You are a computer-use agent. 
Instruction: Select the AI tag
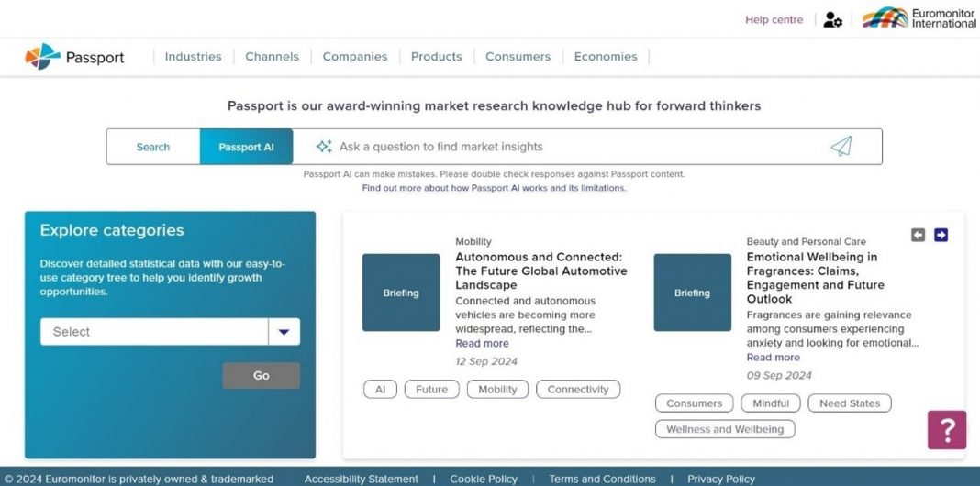coord(380,389)
